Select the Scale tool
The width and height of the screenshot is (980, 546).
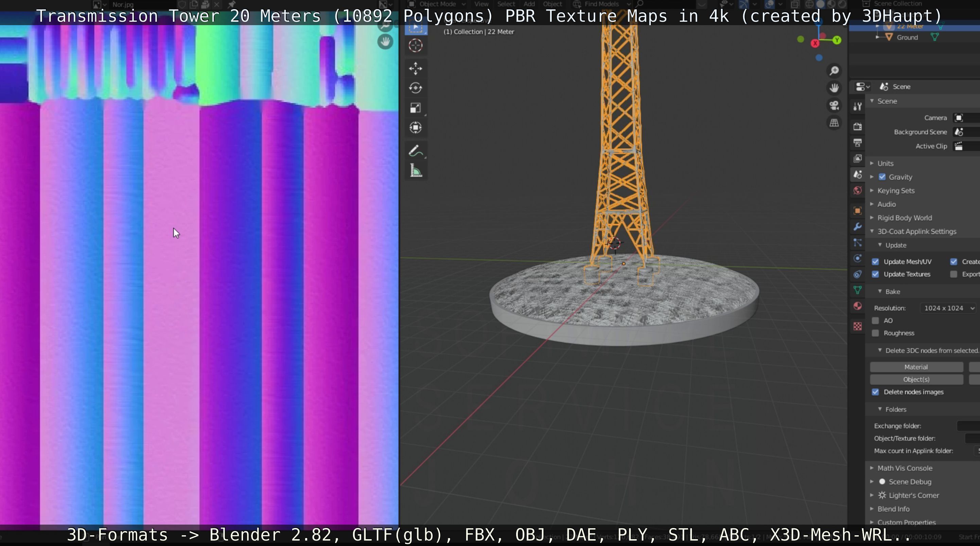[416, 108]
